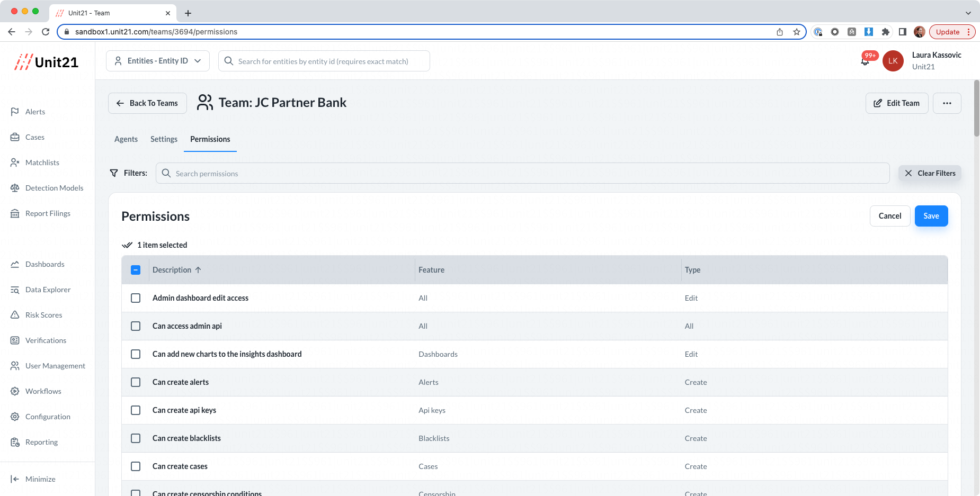The height and width of the screenshot is (496, 980).
Task: Click the browser profile picture
Action: (x=920, y=32)
